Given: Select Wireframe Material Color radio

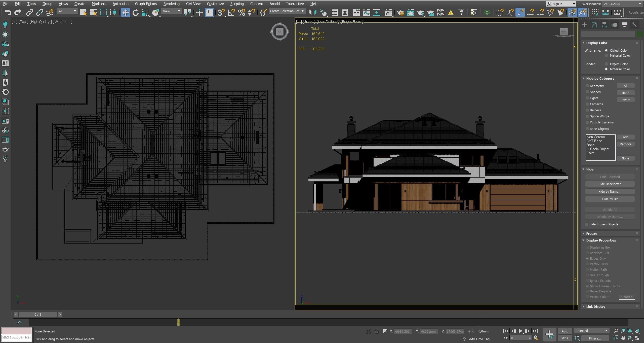Looking at the screenshot, I should coord(606,55).
